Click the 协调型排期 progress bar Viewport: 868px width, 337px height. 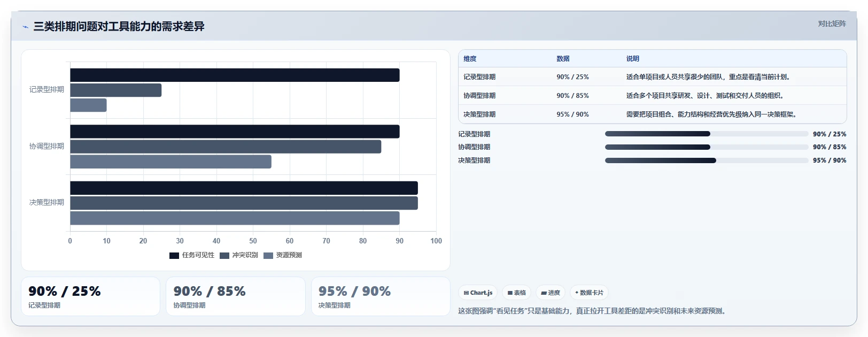click(x=707, y=147)
